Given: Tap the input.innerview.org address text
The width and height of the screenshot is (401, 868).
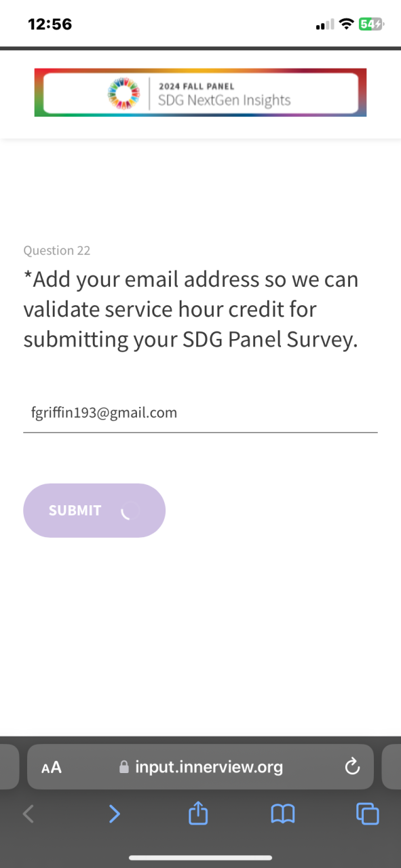Looking at the screenshot, I should pyautogui.click(x=209, y=767).
